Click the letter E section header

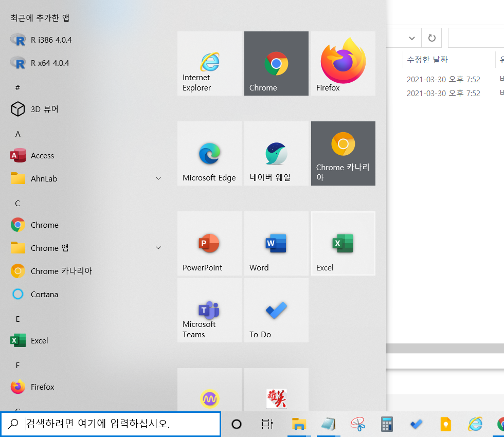click(17, 319)
